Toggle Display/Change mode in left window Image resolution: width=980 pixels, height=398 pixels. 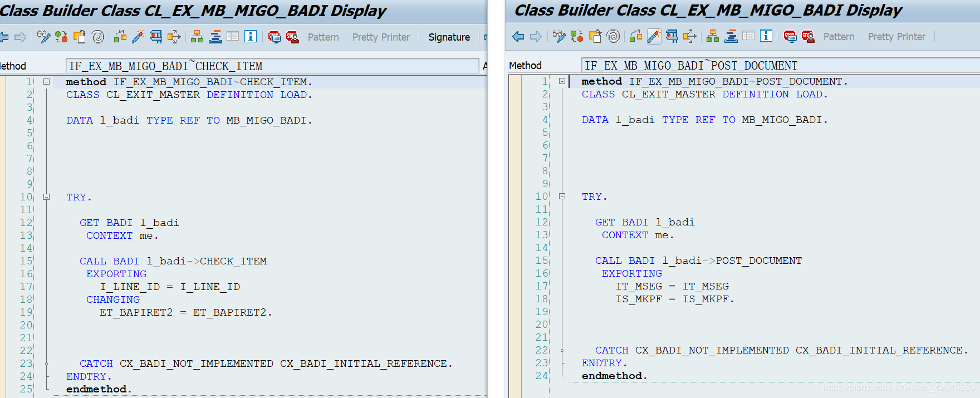pos(43,37)
